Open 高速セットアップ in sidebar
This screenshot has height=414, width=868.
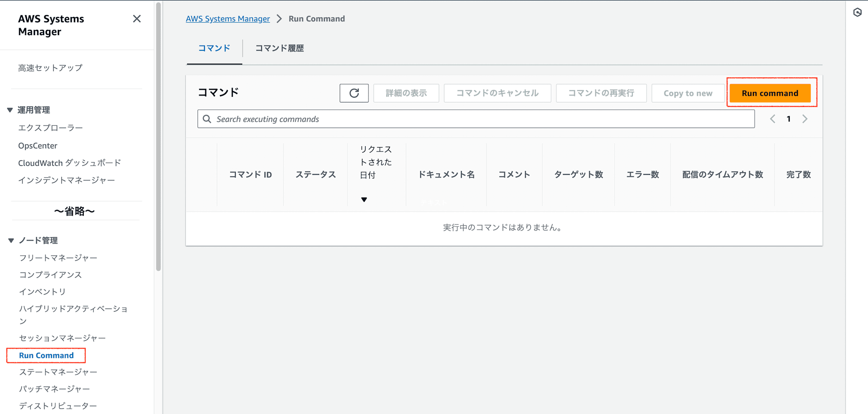pyautogui.click(x=50, y=68)
